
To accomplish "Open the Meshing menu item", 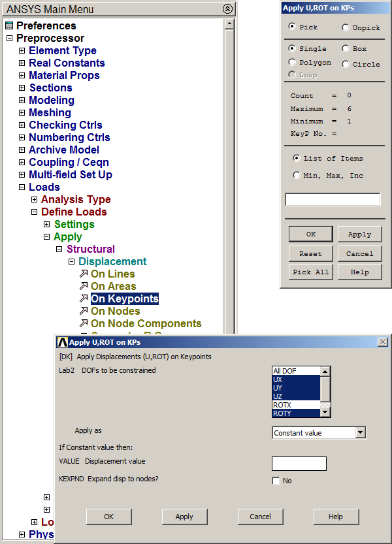I will pyautogui.click(x=50, y=113).
